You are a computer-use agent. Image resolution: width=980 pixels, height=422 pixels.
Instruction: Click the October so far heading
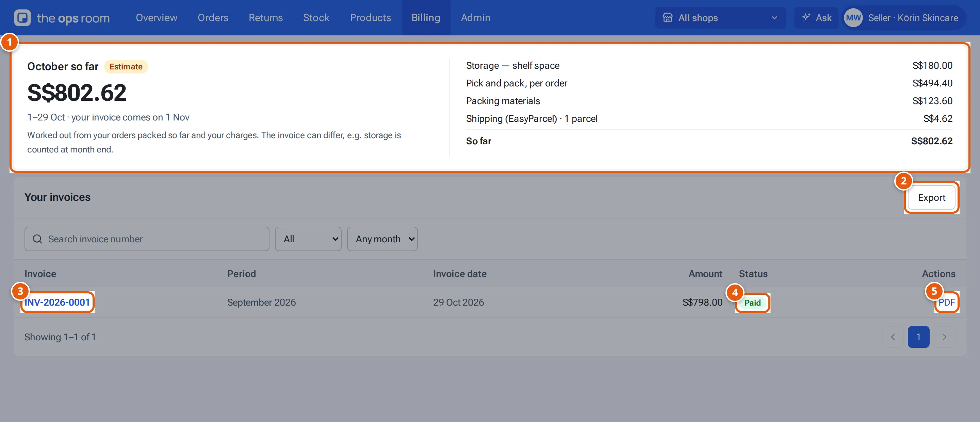tap(63, 66)
